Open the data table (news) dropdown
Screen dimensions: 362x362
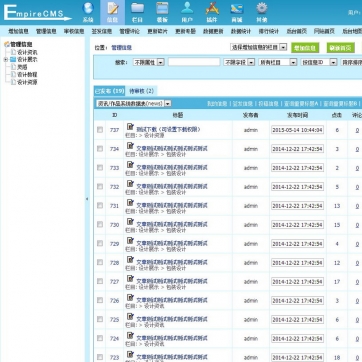pyautogui.click(x=134, y=104)
